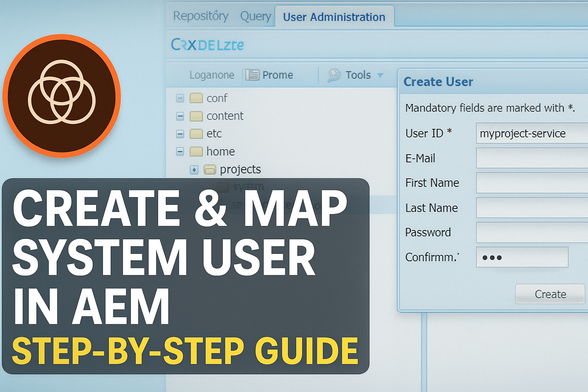
Task: Focus the Confirm password field
Action: pyautogui.click(x=522, y=257)
